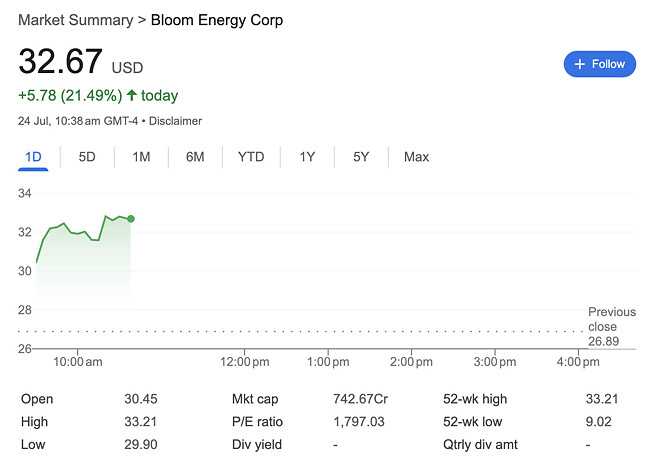Click the 32.67 USD stock price

coord(61,62)
